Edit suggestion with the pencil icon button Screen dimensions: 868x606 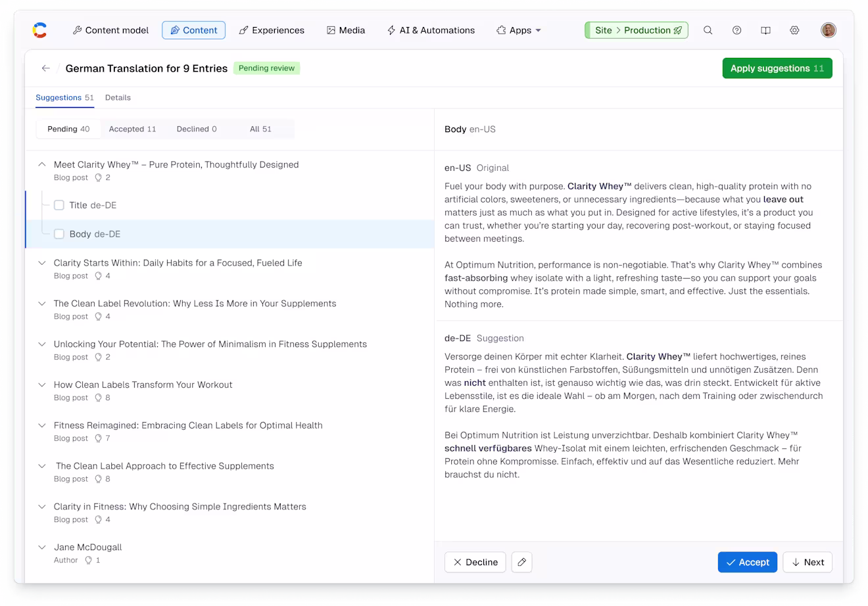(521, 562)
